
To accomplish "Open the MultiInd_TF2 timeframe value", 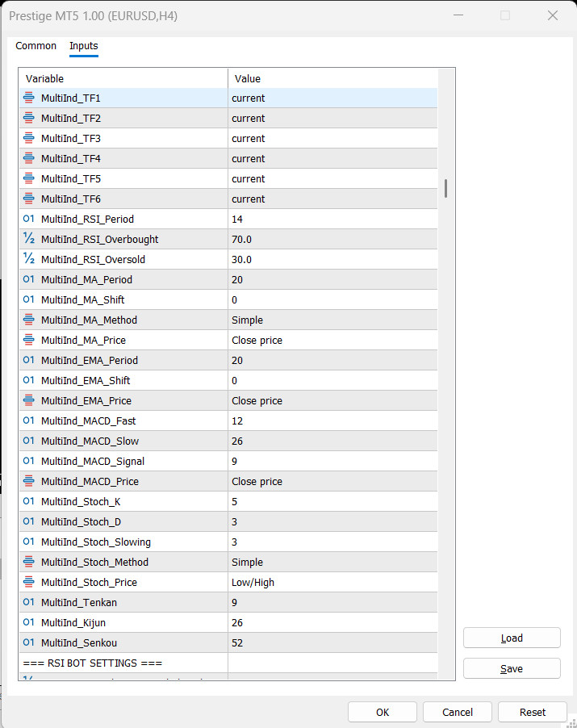I will pos(332,118).
